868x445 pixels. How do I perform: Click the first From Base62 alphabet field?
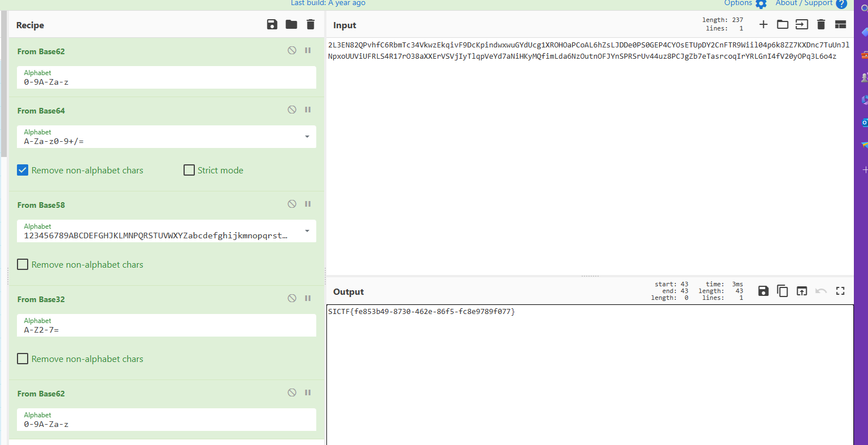[x=167, y=82]
